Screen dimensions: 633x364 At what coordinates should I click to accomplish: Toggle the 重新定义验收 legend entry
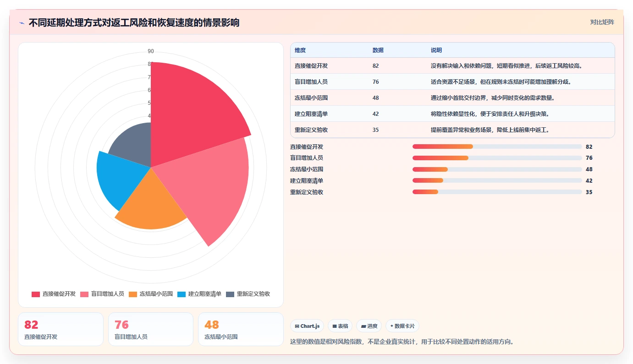[248, 294]
